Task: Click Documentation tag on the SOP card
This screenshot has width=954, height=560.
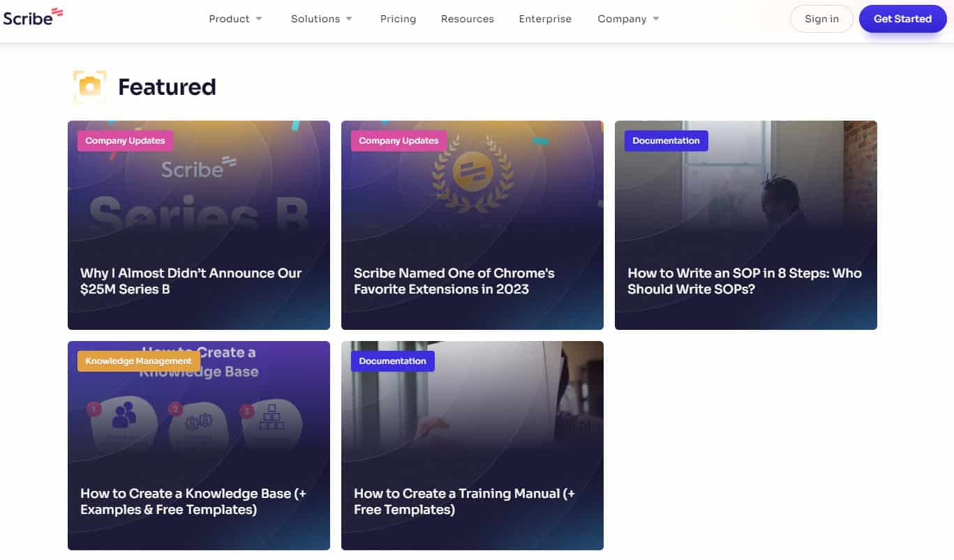Action: coord(666,141)
